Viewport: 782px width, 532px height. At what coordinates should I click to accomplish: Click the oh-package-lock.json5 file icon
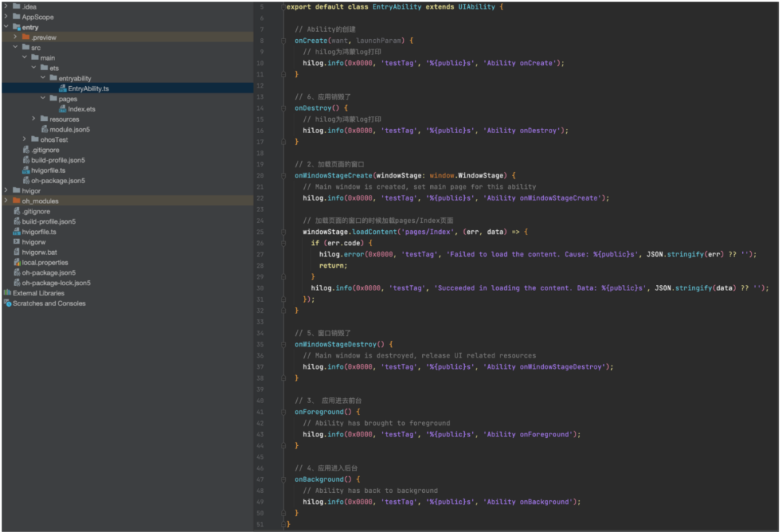17,283
